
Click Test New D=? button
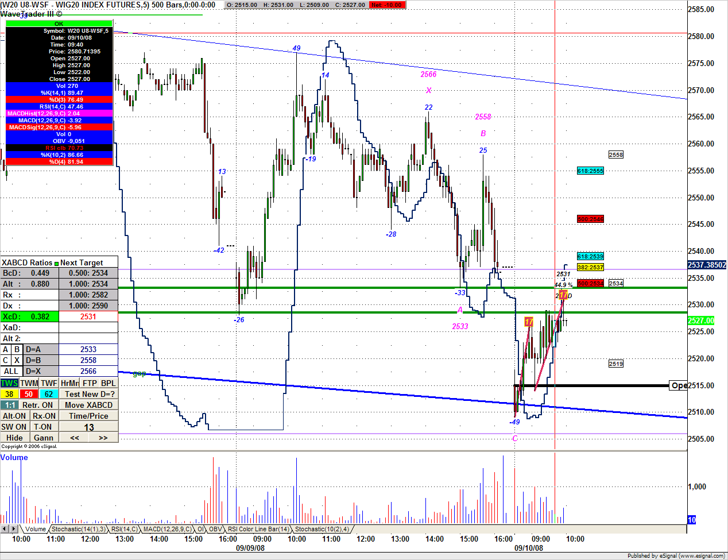tap(89, 394)
